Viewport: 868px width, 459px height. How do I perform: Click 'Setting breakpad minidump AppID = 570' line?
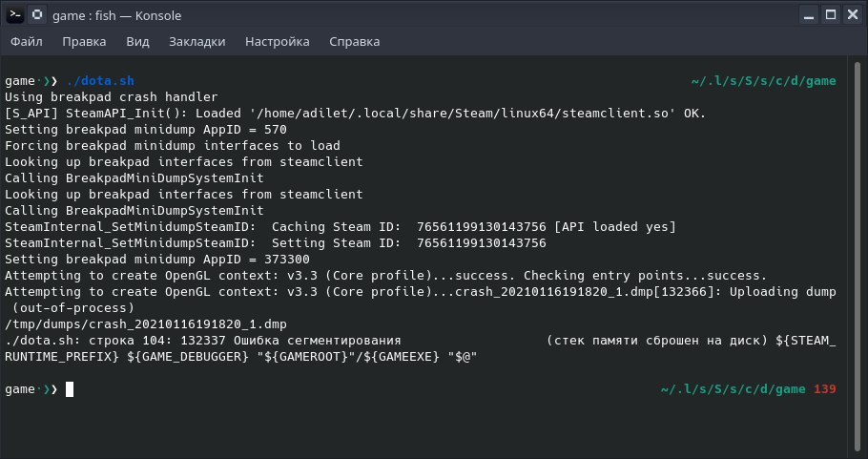(x=146, y=130)
